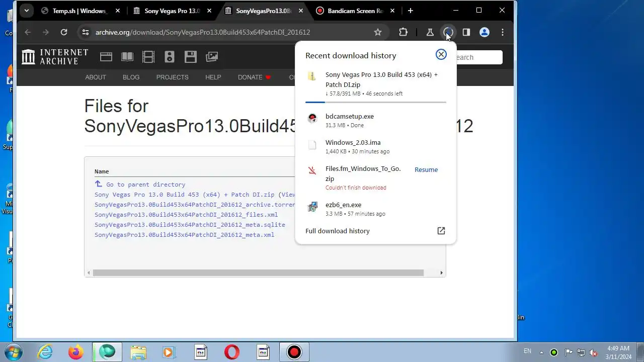Open a new browser tab
The image size is (644, 362).
point(411,11)
